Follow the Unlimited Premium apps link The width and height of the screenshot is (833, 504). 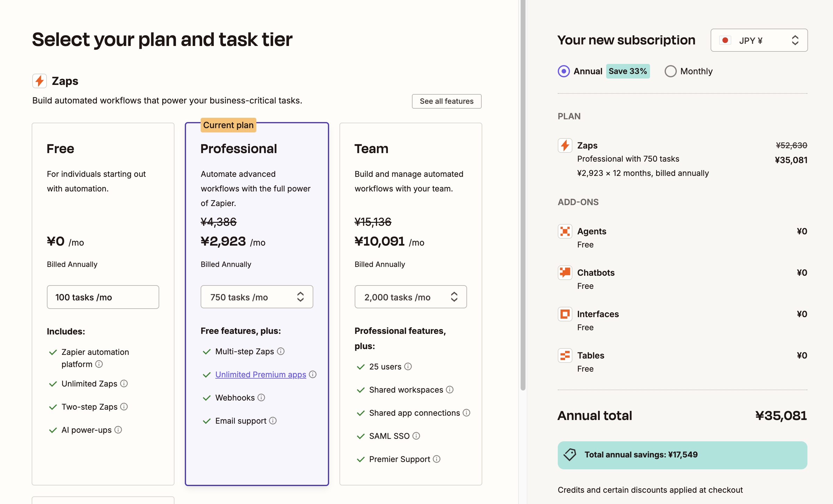tap(261, 375)
